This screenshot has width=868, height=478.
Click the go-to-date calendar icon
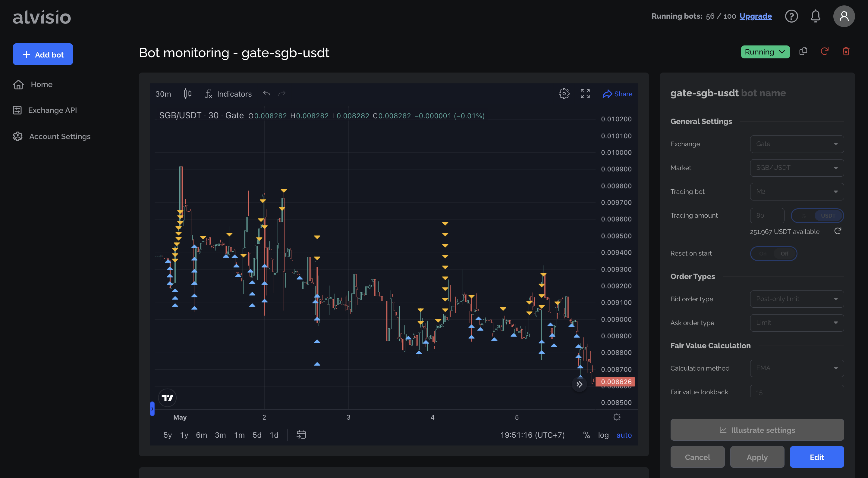point(301,435)
